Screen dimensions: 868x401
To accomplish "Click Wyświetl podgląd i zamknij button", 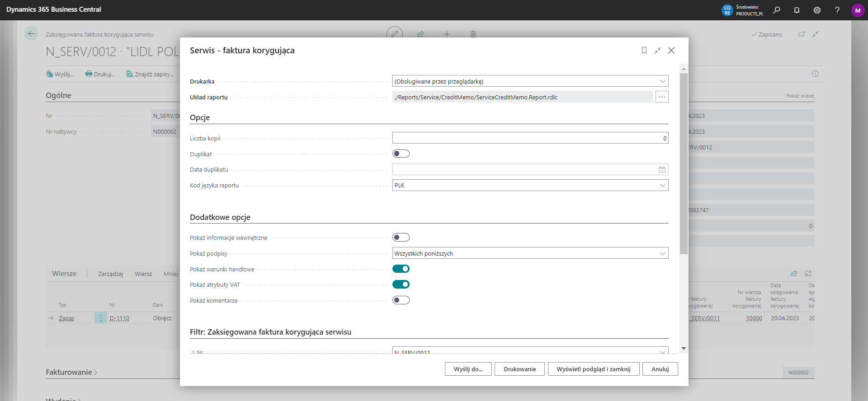I will (594, 369).
